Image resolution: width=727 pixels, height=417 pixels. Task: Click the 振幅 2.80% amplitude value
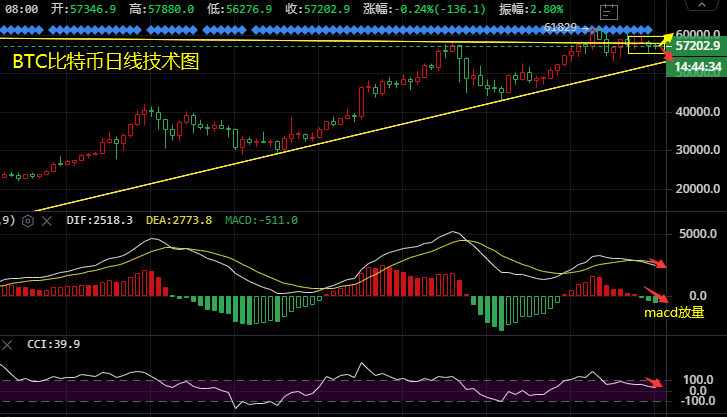click(531, 9)
